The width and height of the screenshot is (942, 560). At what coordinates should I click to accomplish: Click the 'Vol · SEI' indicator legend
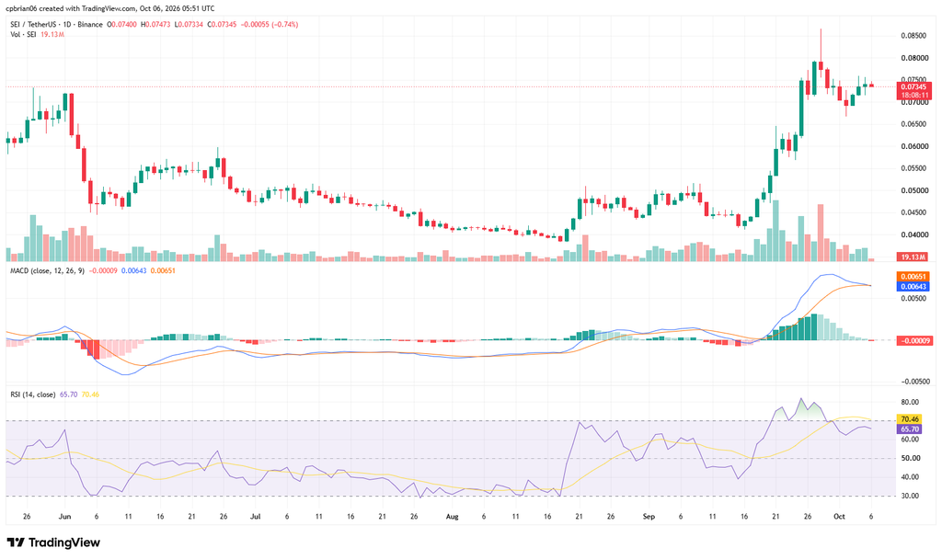click(x=23, y=35)
